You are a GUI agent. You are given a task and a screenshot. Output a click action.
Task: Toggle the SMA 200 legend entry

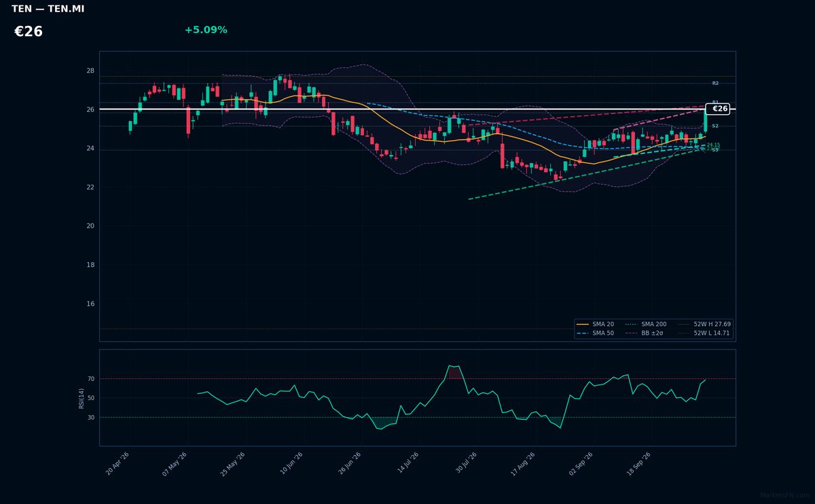tap(645, 325)
